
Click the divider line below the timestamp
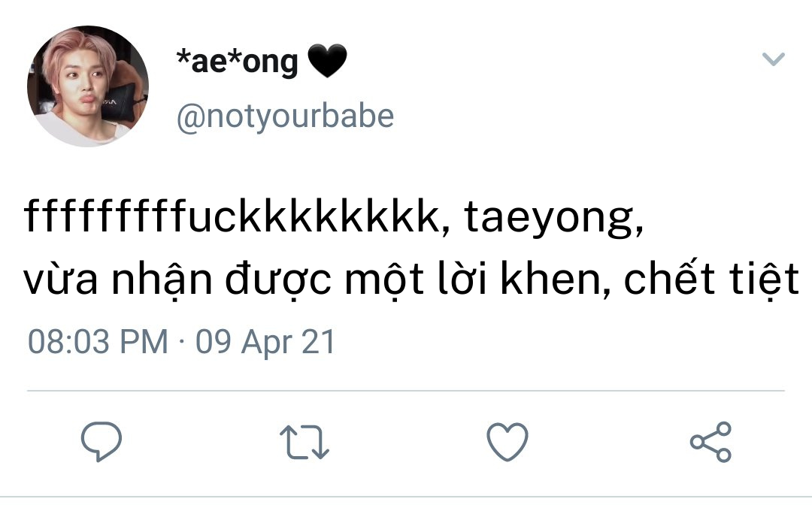(x=406, y=391)
